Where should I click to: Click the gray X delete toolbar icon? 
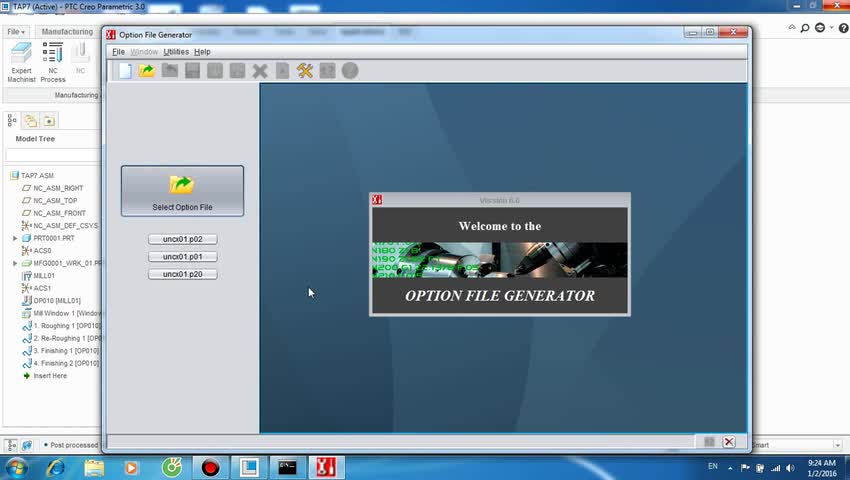coord(260,71)
